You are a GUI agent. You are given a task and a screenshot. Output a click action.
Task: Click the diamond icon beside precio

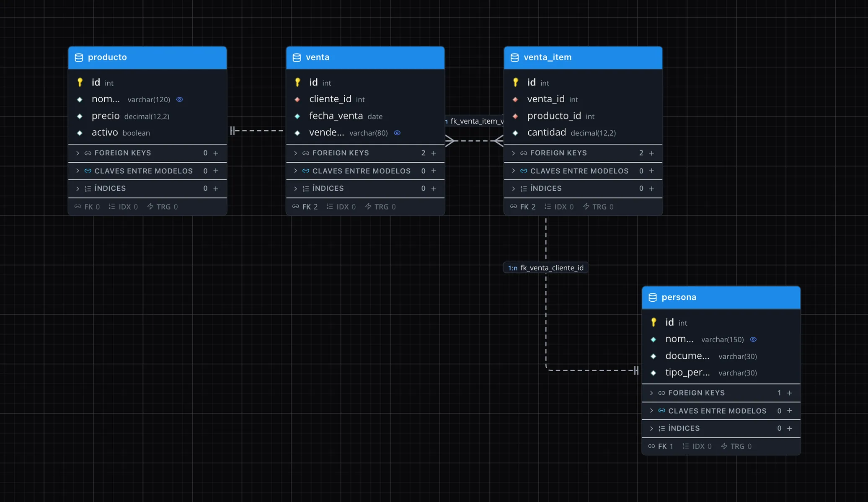coord(80,116)
